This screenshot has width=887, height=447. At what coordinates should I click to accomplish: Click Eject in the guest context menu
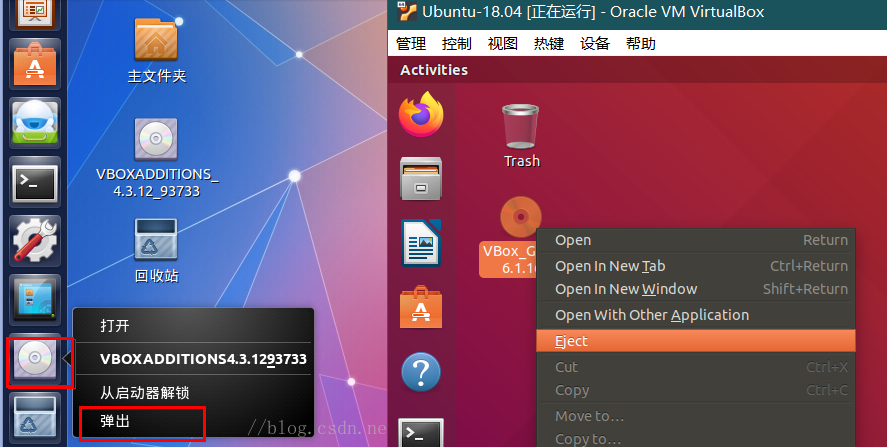coord(696,341)
